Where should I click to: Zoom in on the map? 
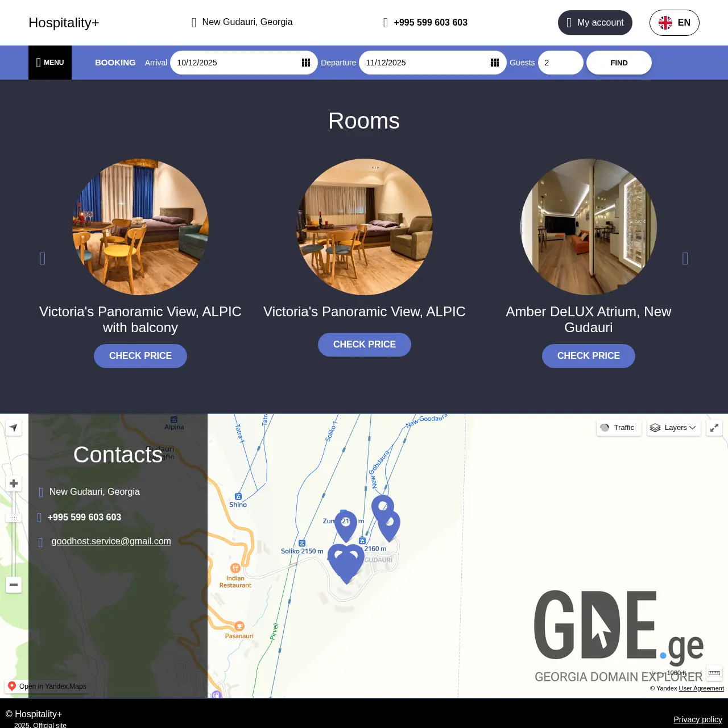tap(13, 483)
